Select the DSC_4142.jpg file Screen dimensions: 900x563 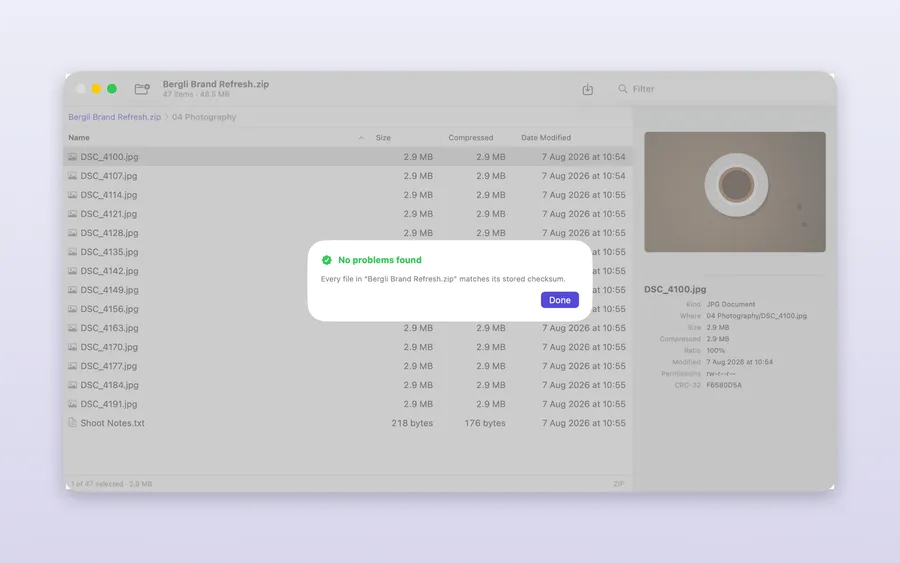tap(109, 270)
